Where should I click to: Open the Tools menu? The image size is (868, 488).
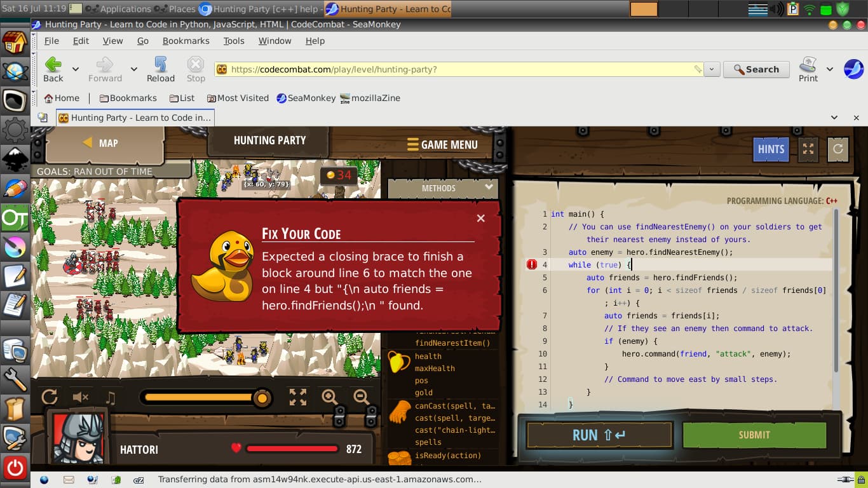pyautogui.click(x=234, y=41)
